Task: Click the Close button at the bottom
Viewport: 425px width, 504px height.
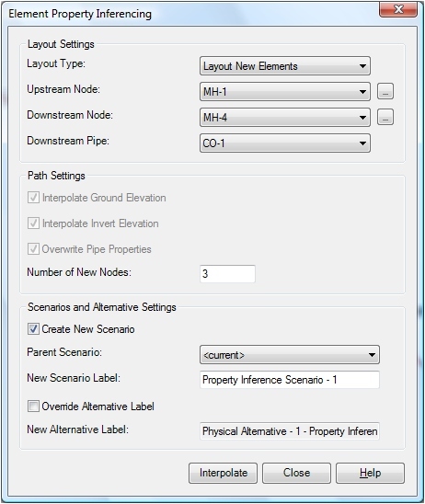Action: click(296, 473)
